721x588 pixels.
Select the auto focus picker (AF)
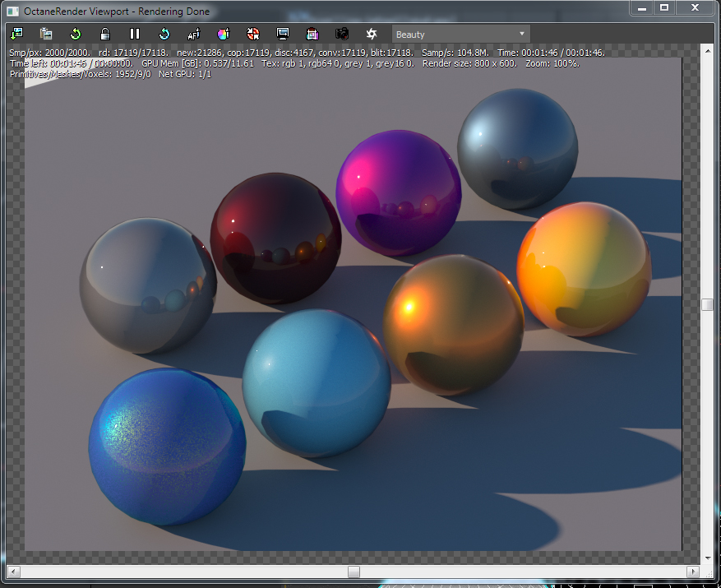(x=194, y=34)
